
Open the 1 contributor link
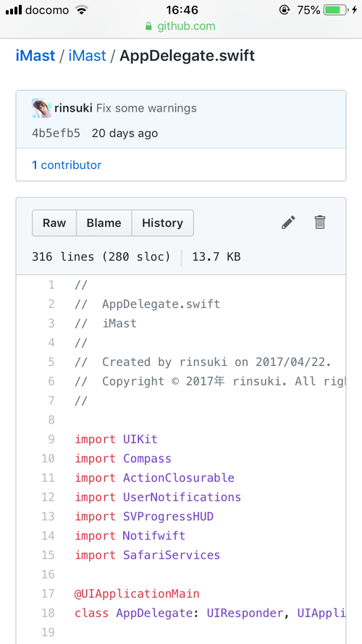tap(67, 165)
